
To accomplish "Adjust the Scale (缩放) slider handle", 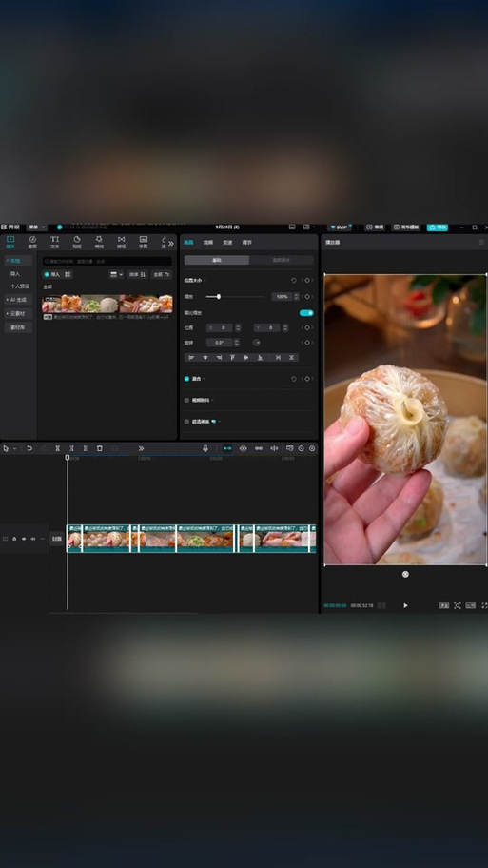I will click(x=219, y=297).
